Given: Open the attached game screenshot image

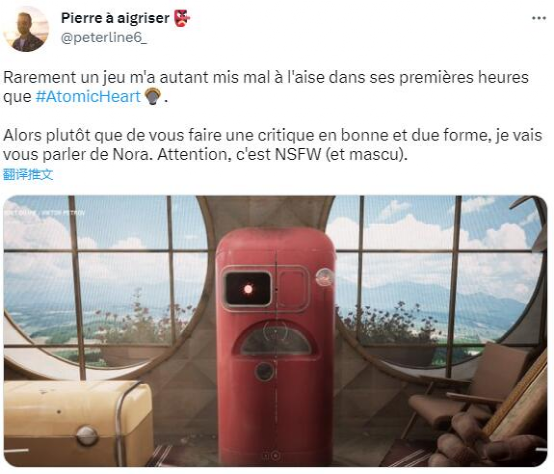Looking at the screenshot, I should tap(275, 331).
